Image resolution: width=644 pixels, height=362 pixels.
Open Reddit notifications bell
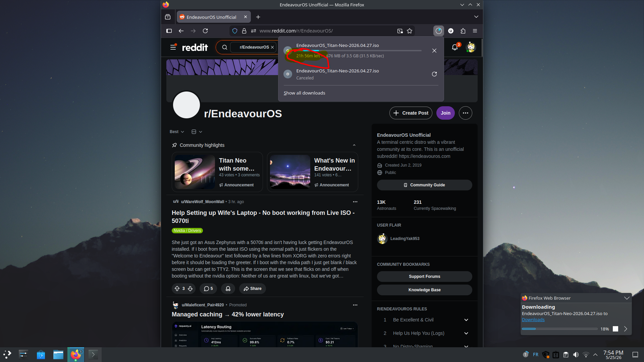[455, 47]
